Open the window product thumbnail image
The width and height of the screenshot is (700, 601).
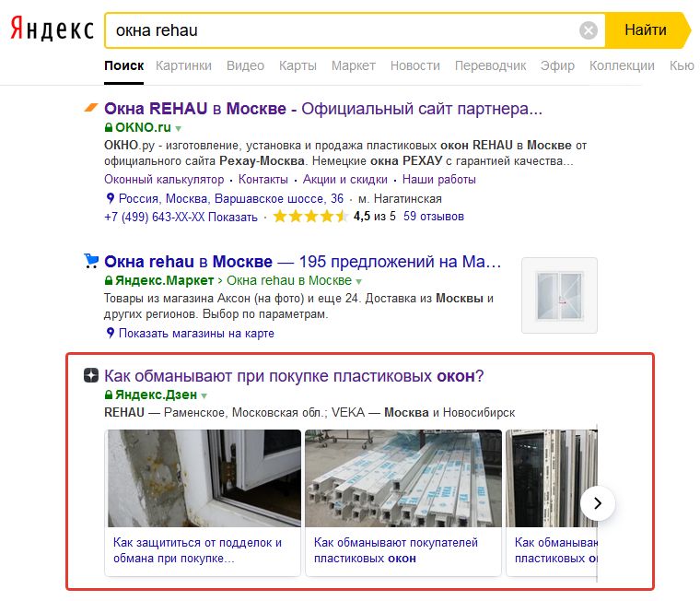coord(559,295)
